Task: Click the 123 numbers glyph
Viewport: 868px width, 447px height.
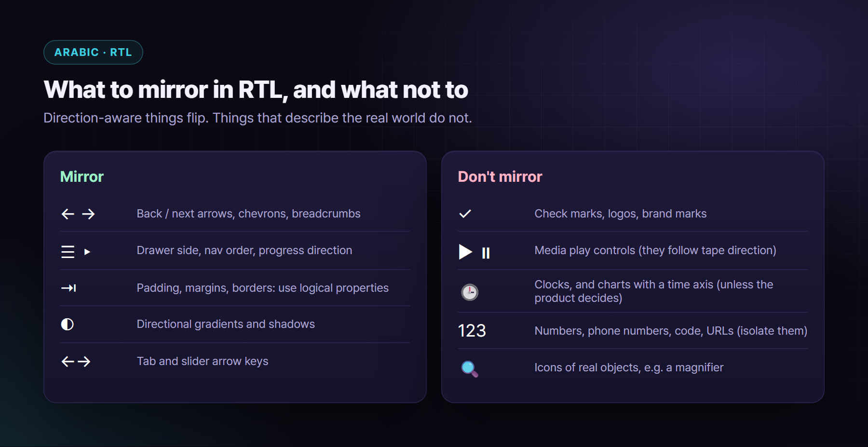Action: 472,331
